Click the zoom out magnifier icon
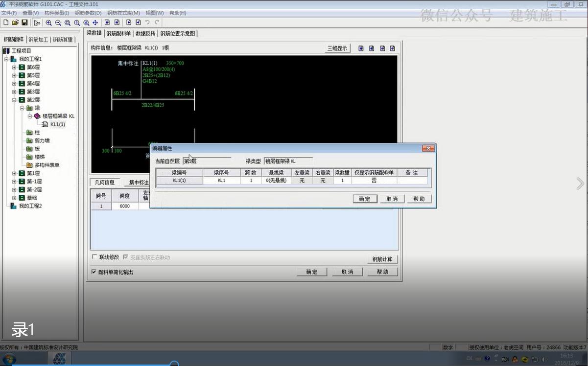The height and width of the screenshot is (366, 588). [58, 23]
